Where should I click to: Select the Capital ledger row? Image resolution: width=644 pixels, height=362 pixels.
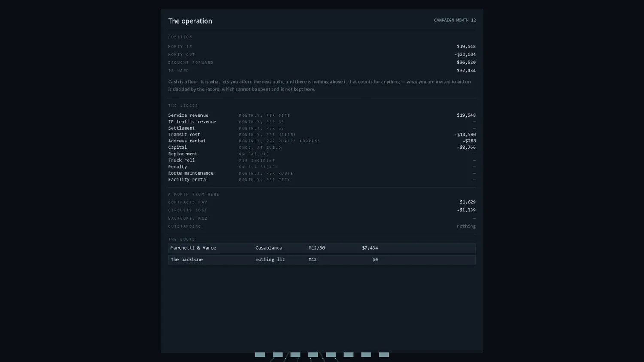point(322,147)
